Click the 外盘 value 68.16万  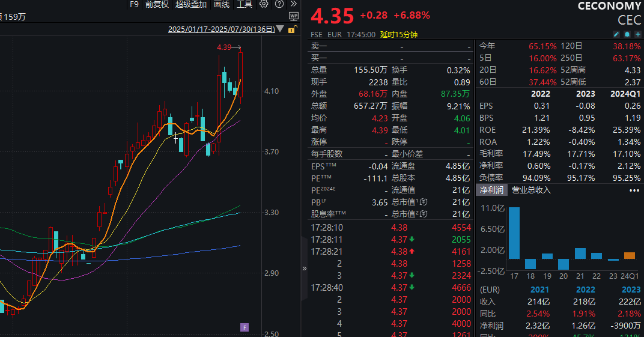coord(373,94)
